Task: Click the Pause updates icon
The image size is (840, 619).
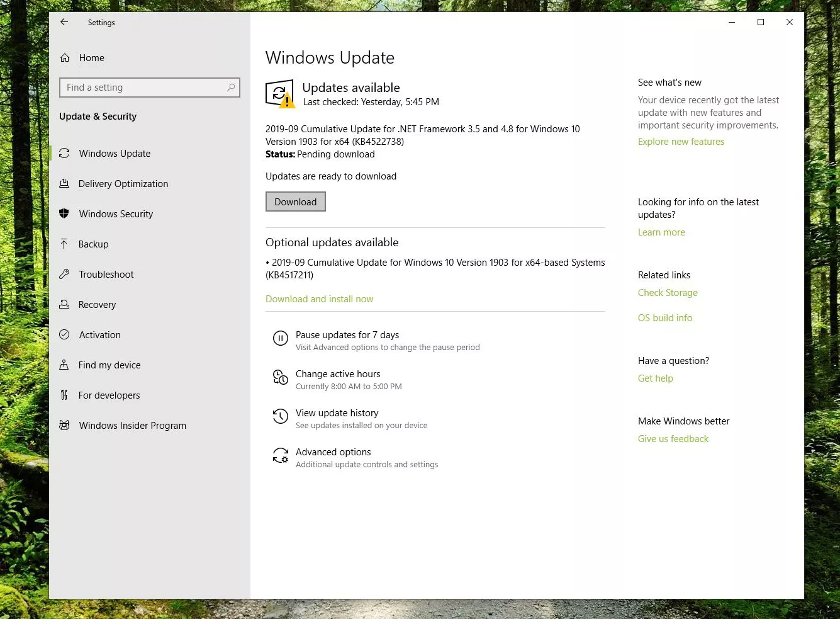Action: [x=281, y=338]
